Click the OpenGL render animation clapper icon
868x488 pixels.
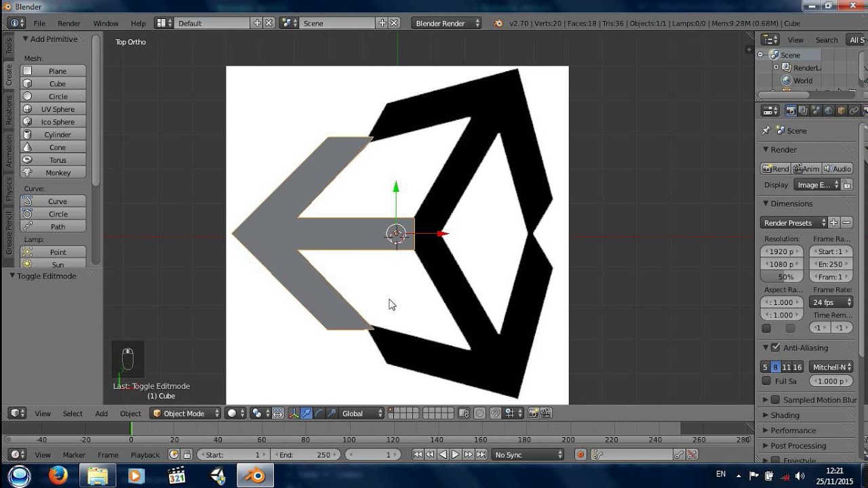[x=546, y=413]
